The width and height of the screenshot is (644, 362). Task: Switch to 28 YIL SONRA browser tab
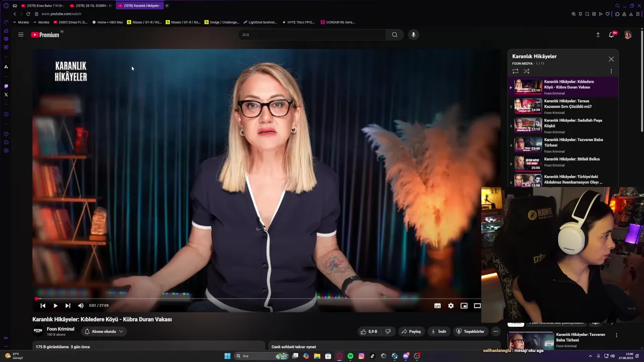click(x=91, y=6)
